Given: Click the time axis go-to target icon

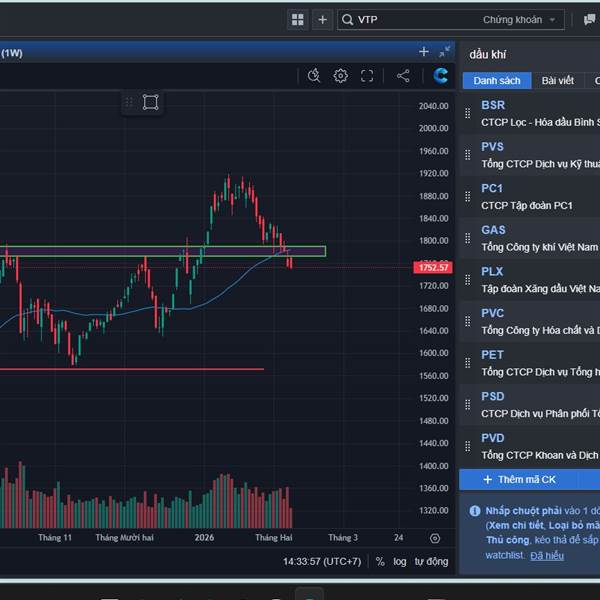Looking at the screenshot, I should click(435, 538).
